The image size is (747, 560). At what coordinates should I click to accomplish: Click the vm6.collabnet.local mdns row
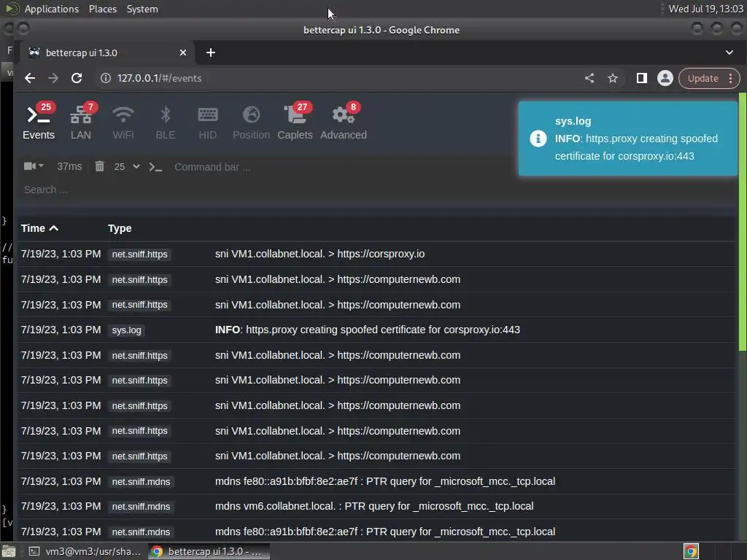click(x=376, y=506)
